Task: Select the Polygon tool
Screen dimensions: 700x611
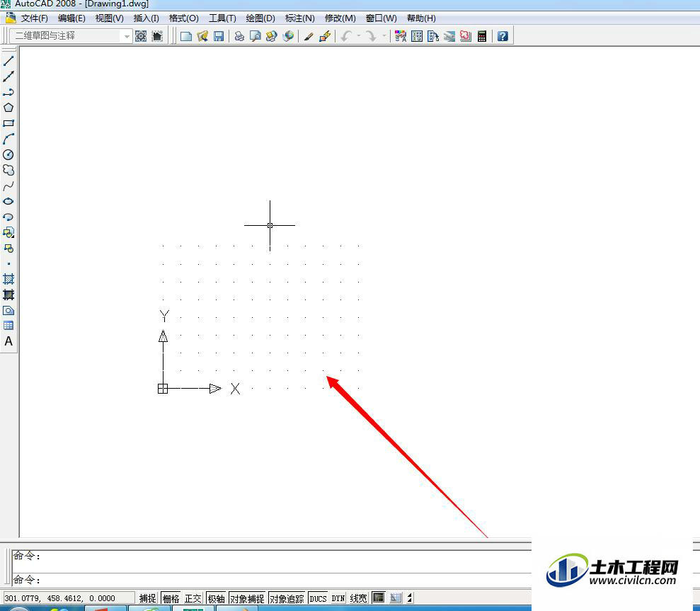Action: click(x=8, y=108)
